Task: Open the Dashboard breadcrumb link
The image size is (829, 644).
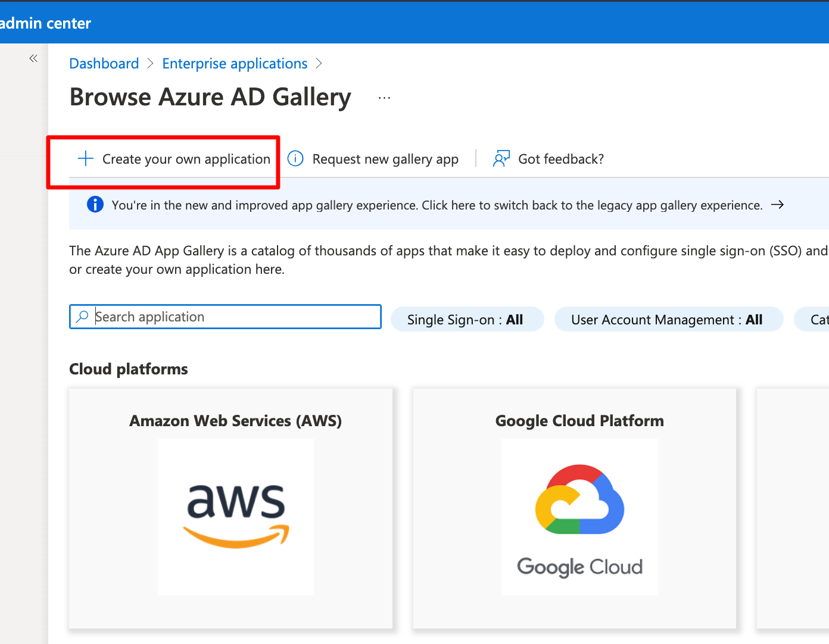Action: [104, 64]
